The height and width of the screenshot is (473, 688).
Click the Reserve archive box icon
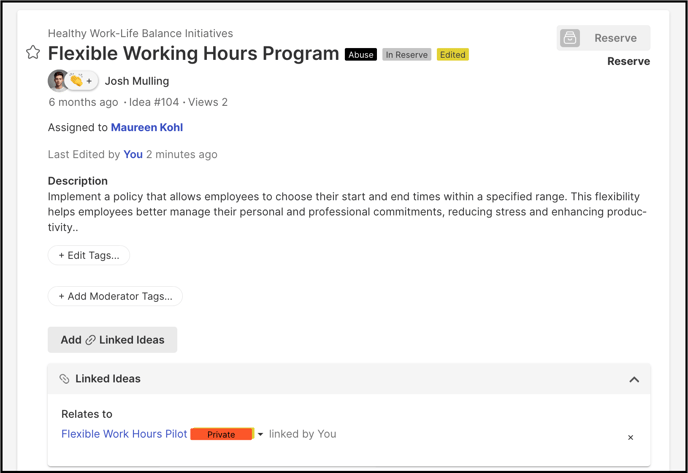click(x=570, y=38)
